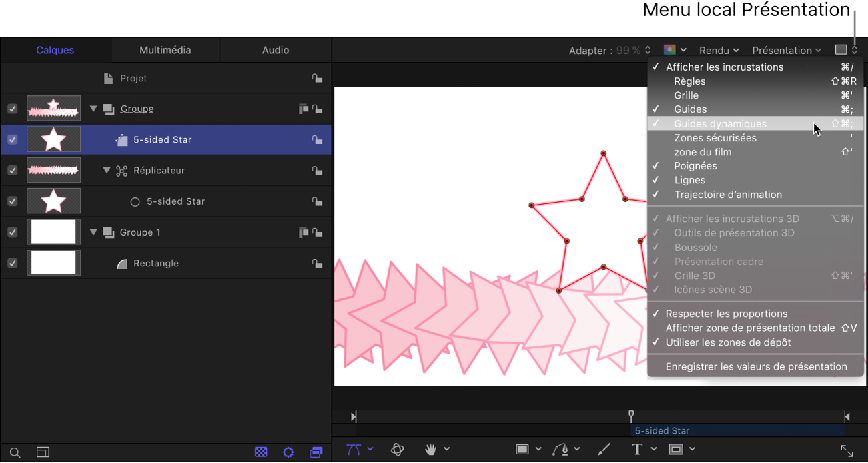The height and width of the screenshot is (463, 868).
Task: Select the Text tool
Action: coord(637,450)
